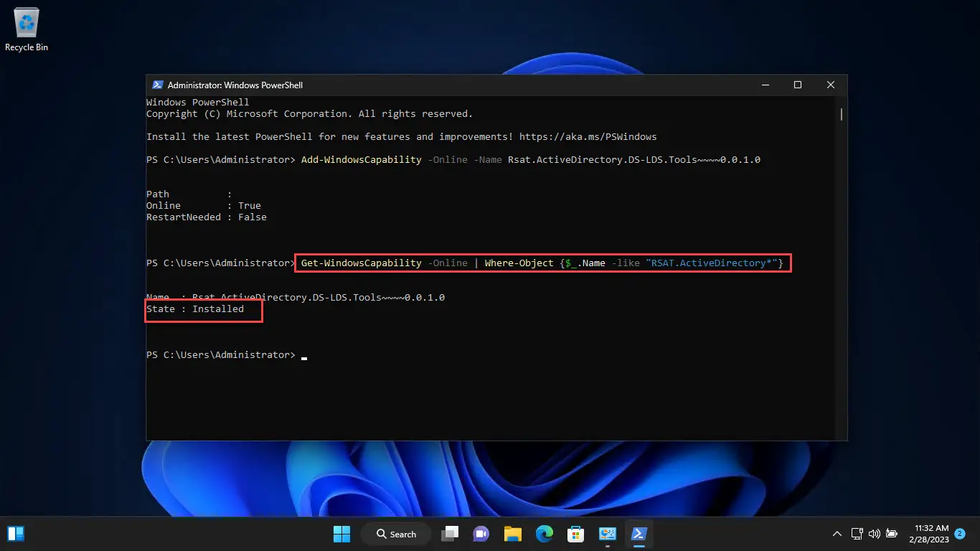
Task: Click the last empty PS C:\Users\Administrator> prompt
Action: [221, 354]
